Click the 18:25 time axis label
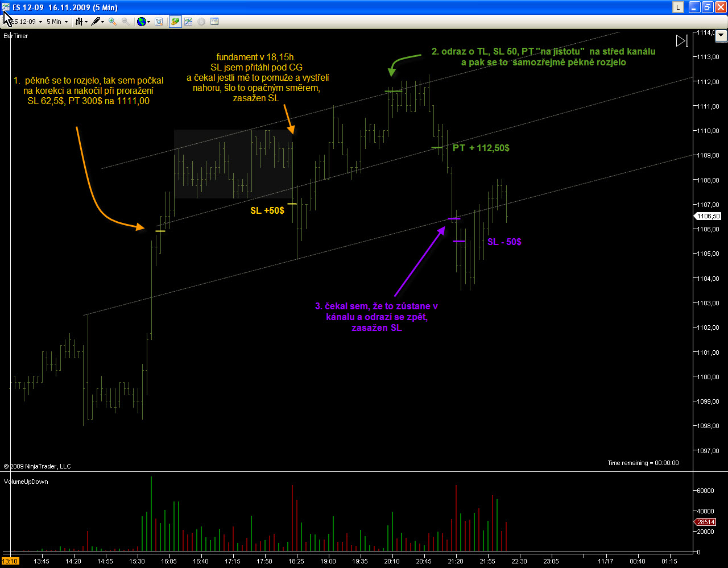 [296, 561]
